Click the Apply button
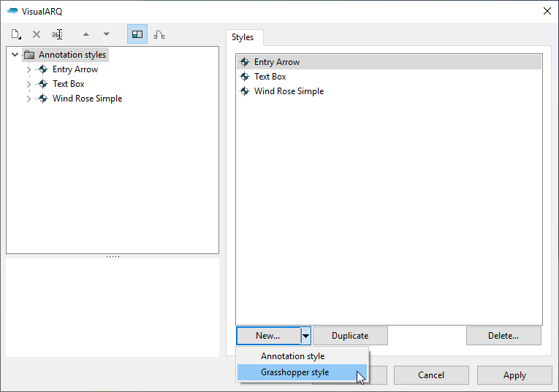559x392 pixels. pos(514,375)
